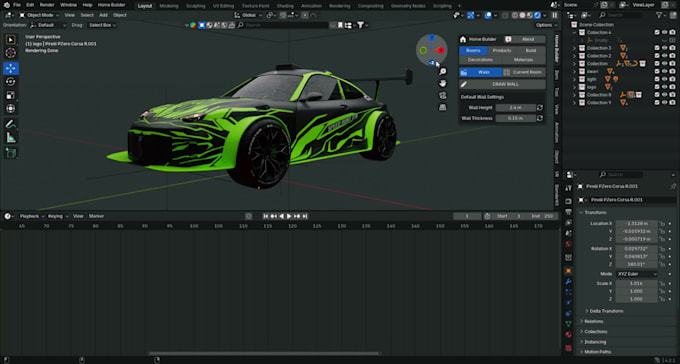Viewport: 680px width, 364px height.
Task: Expand the logo collection tree arrow
Action: click(575, 87)
